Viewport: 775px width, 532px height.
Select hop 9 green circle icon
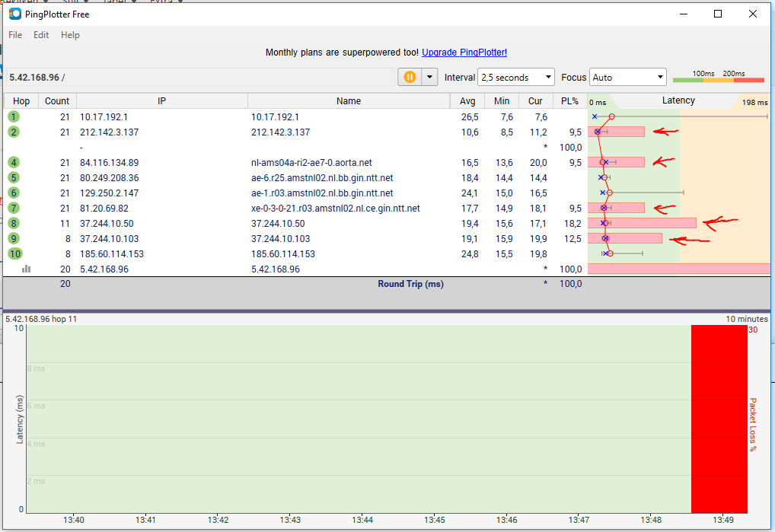(x=14, y=238)
